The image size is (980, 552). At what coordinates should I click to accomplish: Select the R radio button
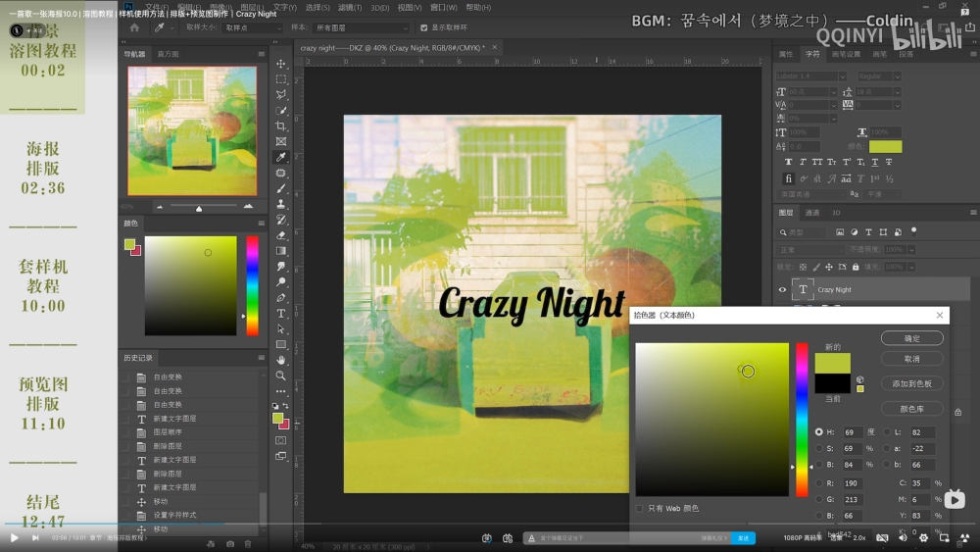click(x=818, y=483)
